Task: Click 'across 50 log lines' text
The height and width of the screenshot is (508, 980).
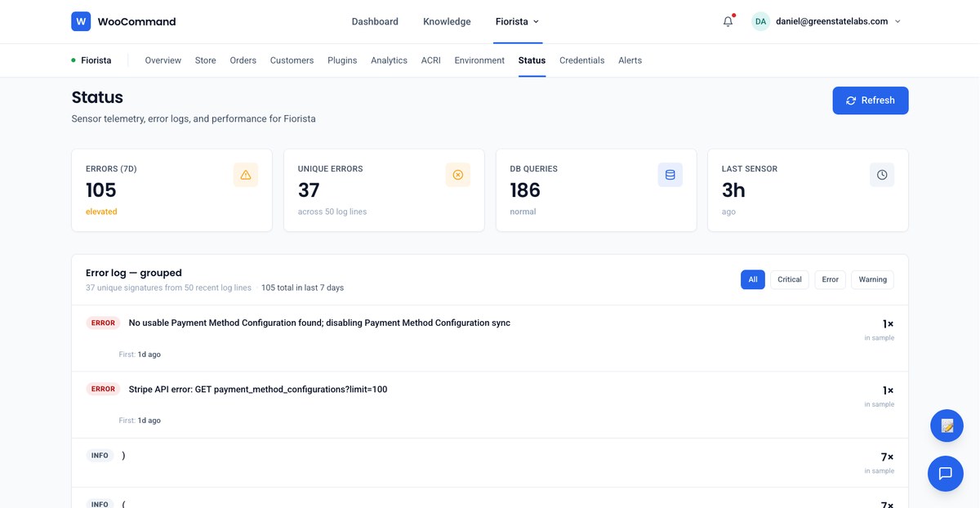Action: 332,212
